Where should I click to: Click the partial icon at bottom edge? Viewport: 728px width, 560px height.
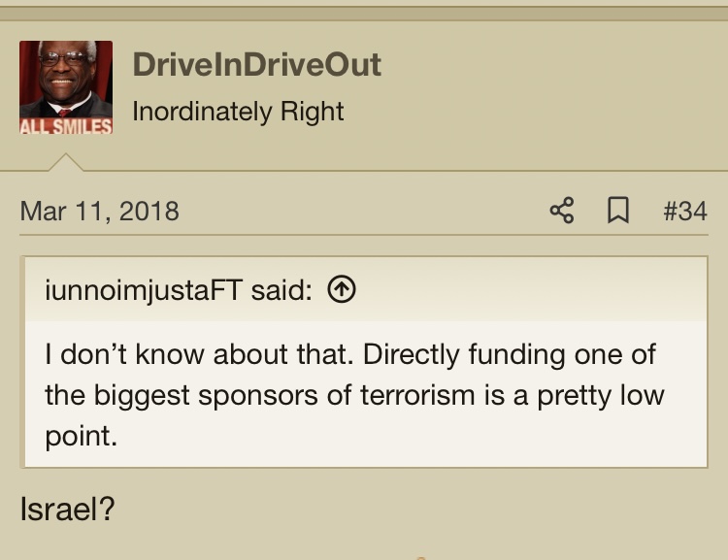point(421,558)
